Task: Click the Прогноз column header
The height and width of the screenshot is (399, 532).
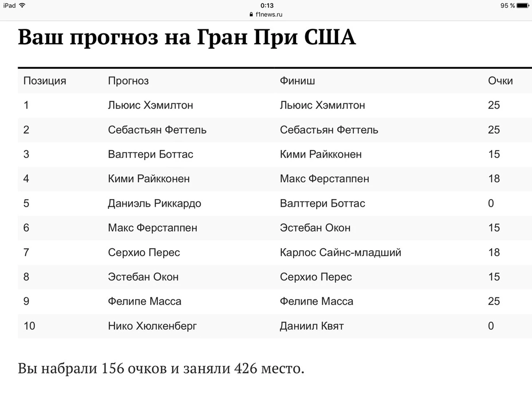Action: (128, 81)
